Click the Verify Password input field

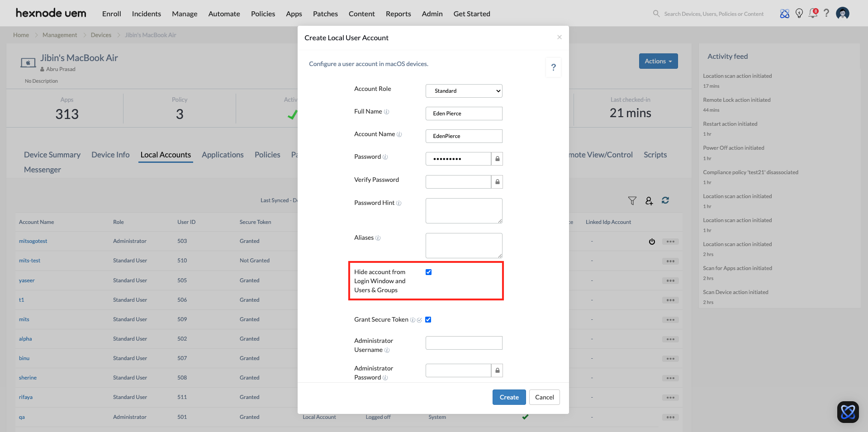[458, 182]
